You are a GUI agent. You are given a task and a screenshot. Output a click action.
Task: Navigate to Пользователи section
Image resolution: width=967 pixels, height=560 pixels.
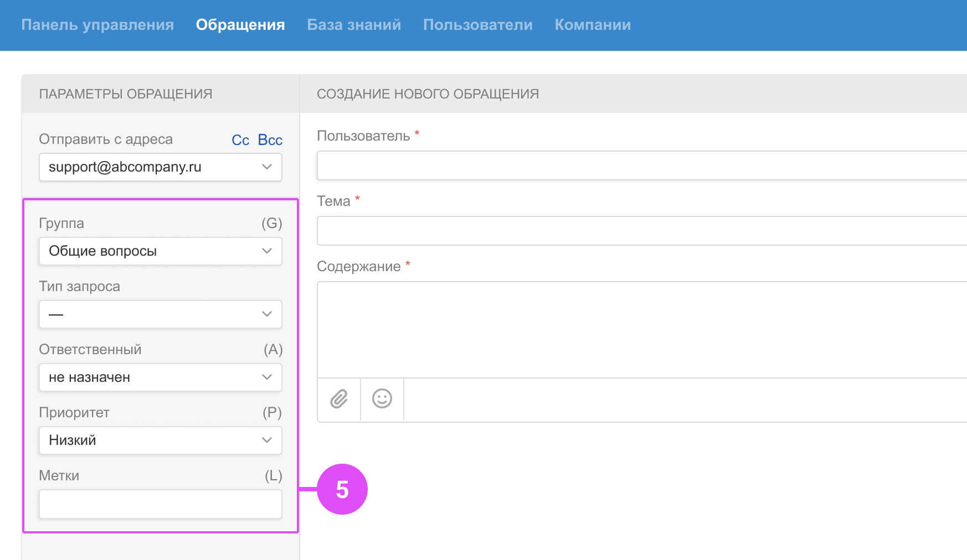477,25
